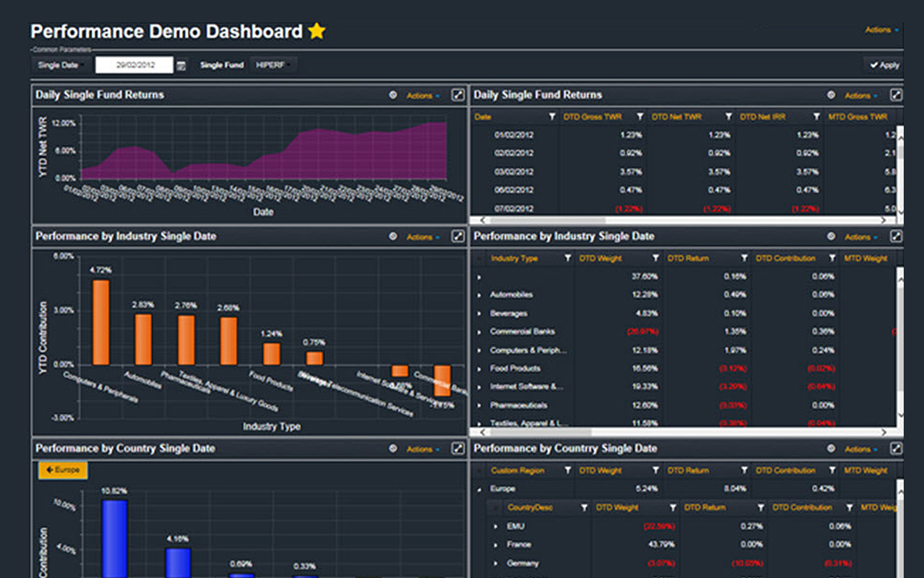This screenshot has width=924, height=578.
Task: Open the dashboard-level Actions menu at top right
Action: point(882,30)
